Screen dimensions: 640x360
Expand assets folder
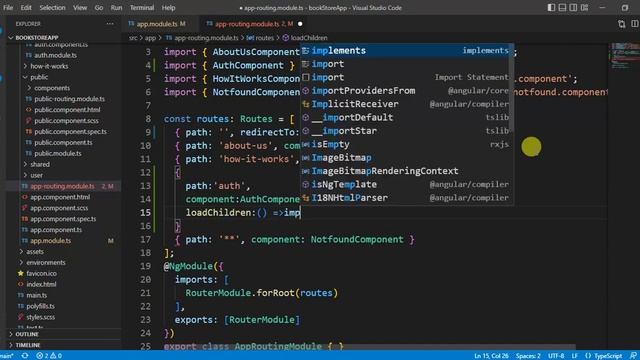(x=35, y=252)
